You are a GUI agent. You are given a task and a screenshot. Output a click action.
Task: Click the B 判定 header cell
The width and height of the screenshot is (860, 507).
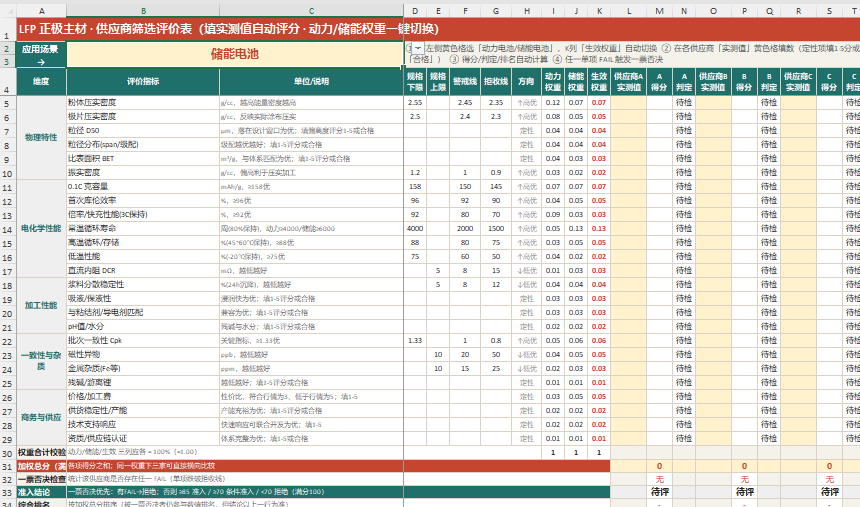(x=769, y=82)
